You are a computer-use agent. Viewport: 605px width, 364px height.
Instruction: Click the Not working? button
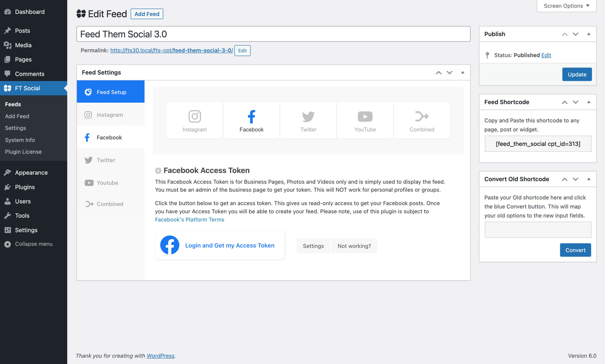tap(354, 246)
